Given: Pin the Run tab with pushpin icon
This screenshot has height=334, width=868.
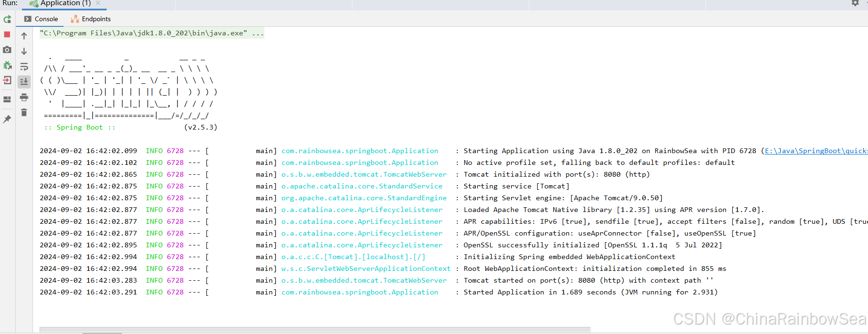Looking at the screenshot, I should pos(7,119).
